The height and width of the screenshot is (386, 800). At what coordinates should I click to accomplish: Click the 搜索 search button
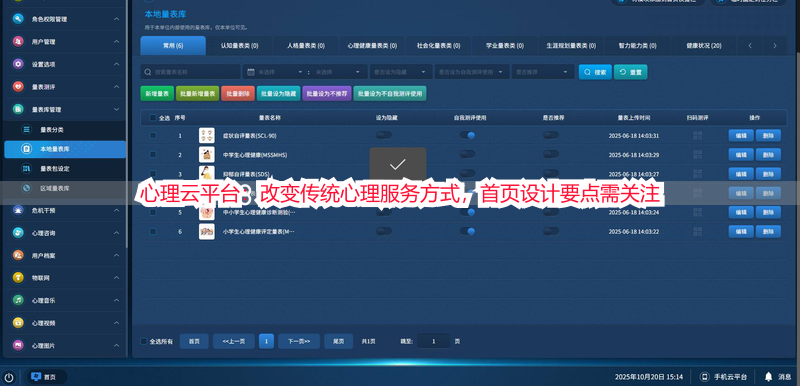click(x=595, y=72)
